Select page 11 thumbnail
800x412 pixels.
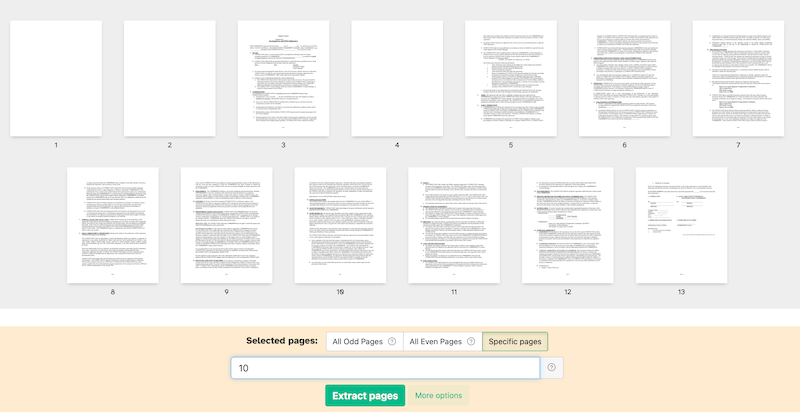coord(454,225)
